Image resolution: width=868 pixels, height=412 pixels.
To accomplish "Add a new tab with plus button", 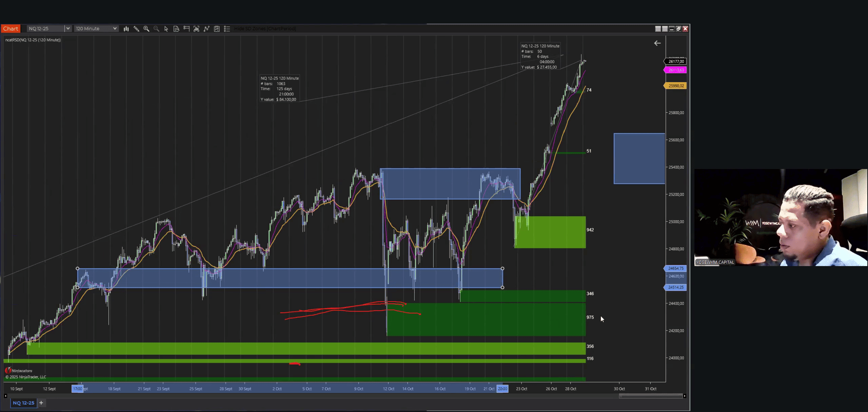I will (41, 403).
